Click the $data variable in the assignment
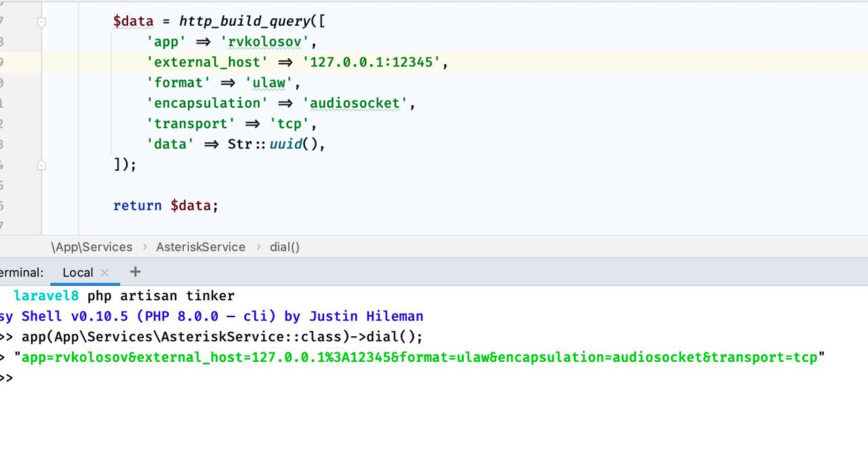868x450 pixels. click(133, 21)
